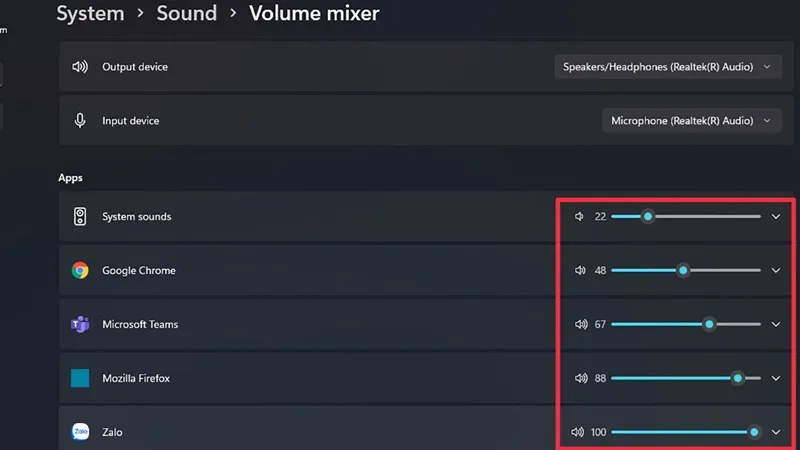Click the Mozilla Firefox app icon
This screenshot has height=450, width=800.
click(x=80, y=378)
